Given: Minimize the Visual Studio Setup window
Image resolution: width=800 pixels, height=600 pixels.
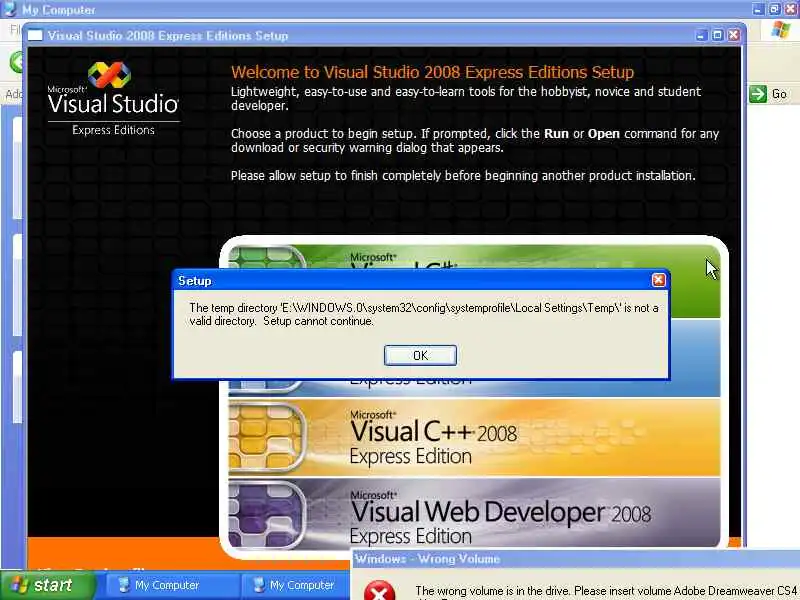Looking at the screenshot, I should (x=701, y=35).
